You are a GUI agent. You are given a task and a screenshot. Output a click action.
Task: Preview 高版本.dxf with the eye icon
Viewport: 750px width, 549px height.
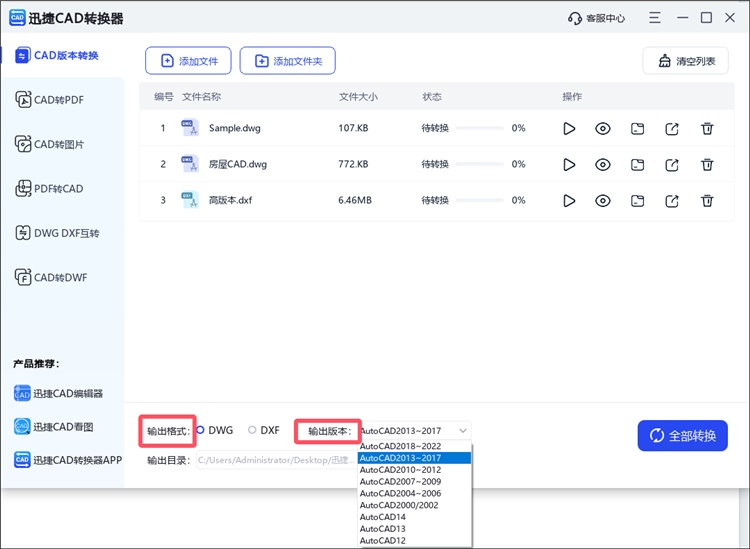click(x=603, y=200)
